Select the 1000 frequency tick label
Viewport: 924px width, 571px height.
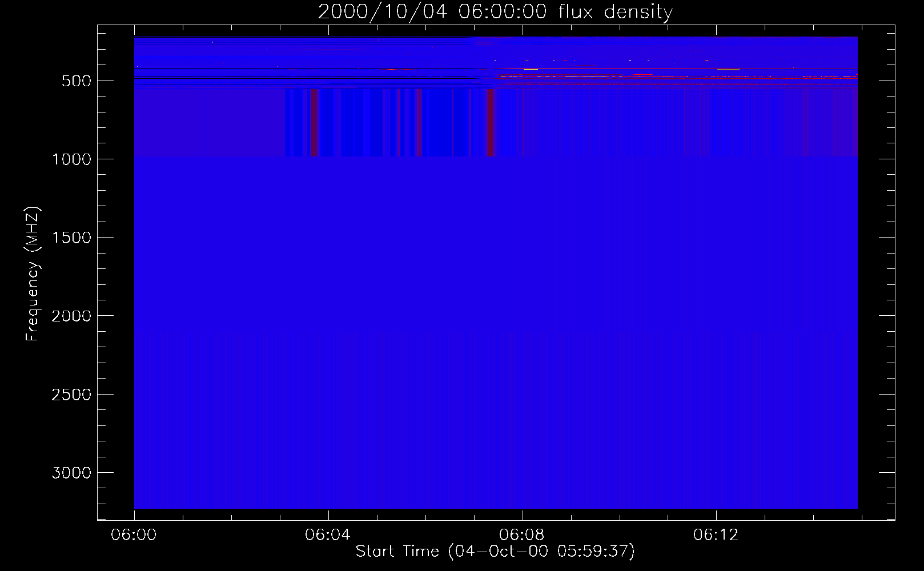(71, 159)
